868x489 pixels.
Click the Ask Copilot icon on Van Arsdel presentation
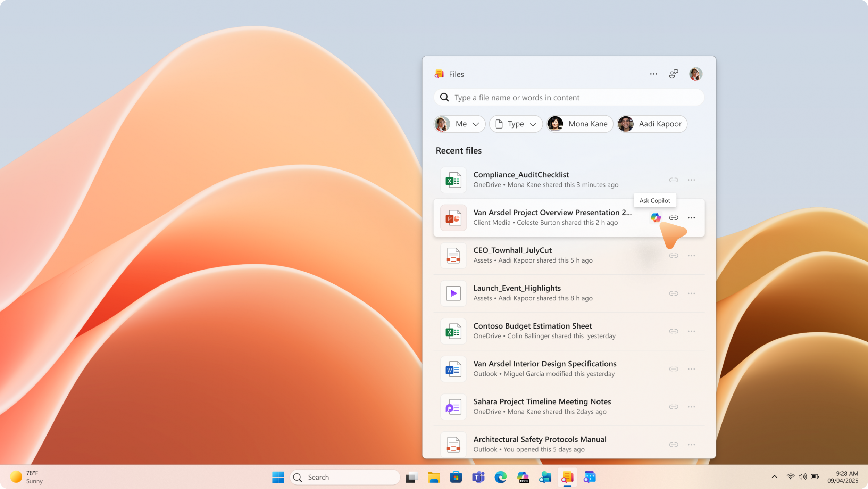point(656,217)
